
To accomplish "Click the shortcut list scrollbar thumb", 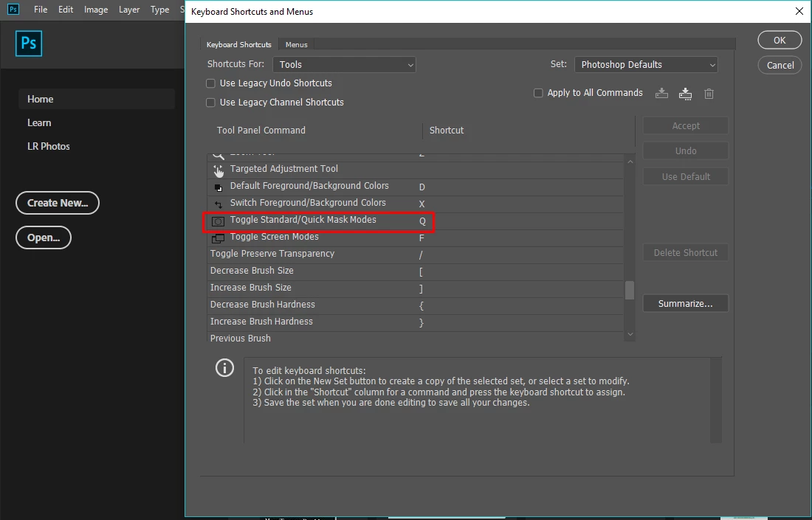I will pyautogui.click(x=630, y=291).
